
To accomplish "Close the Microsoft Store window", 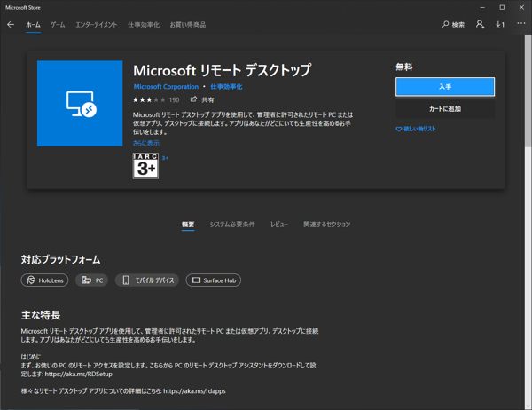I will click(521, 7).
